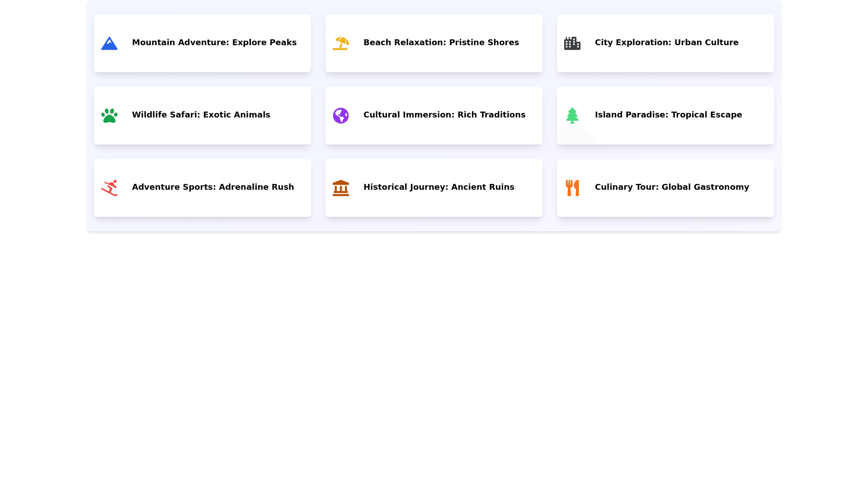Screen dimensions: 868x488
Task: Click the green paw print icon
Action: (109, 116)
